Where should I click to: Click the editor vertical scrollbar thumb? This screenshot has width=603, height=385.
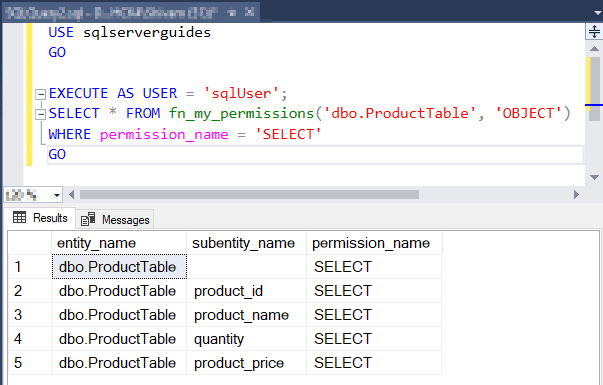[595, 88]
